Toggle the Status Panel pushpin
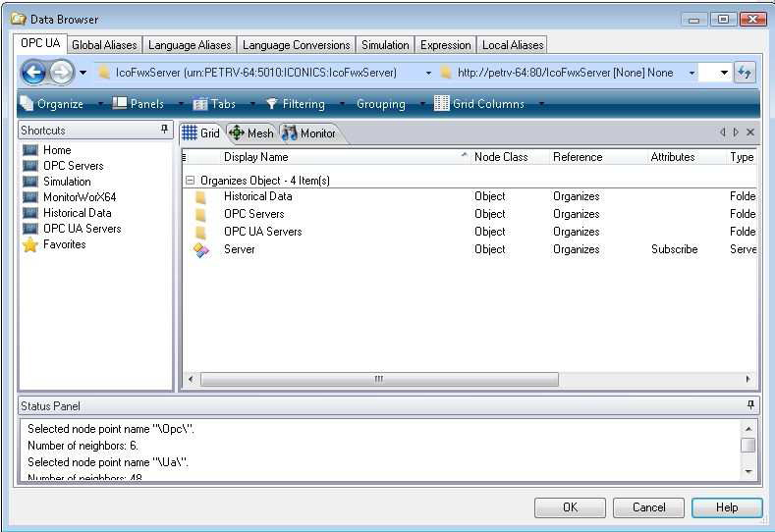This screenshot has height=532, width=775. point(751,405)
